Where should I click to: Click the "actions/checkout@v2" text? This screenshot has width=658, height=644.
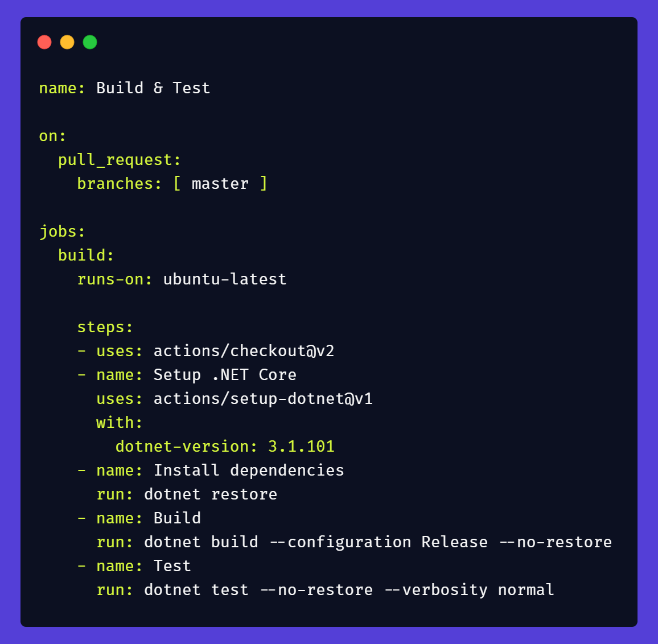(x=244, y=351)
